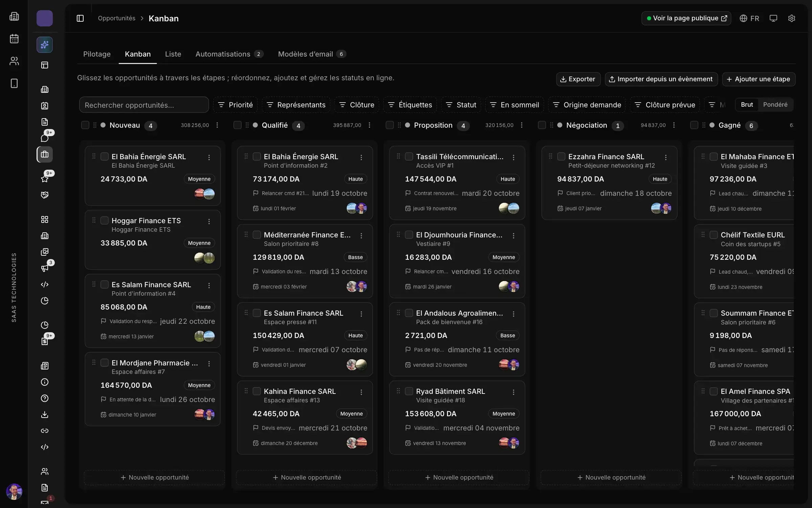The width and height of the screenshot is (812, 508).
Task: Open the help question mark sidebar icon
Action: click(x=45, y=398)
